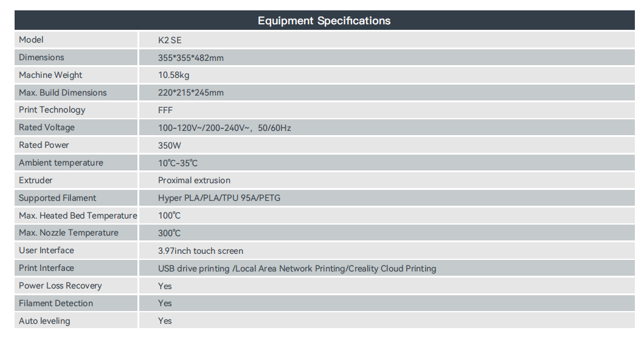This screenshot has width=644, height=350.
Task: Click the K2 SE model value
Action: (x=170, y=40)
